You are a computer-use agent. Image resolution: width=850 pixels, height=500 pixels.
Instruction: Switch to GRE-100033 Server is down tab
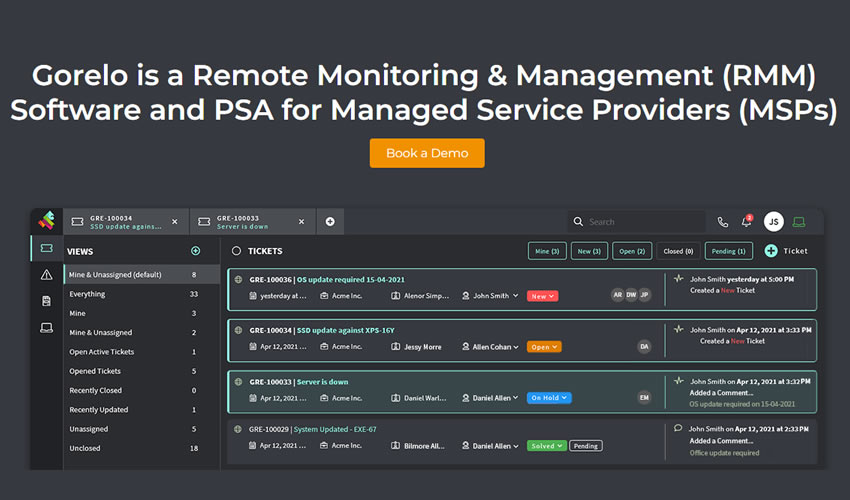pyautogui.click(x=253, y=222)
